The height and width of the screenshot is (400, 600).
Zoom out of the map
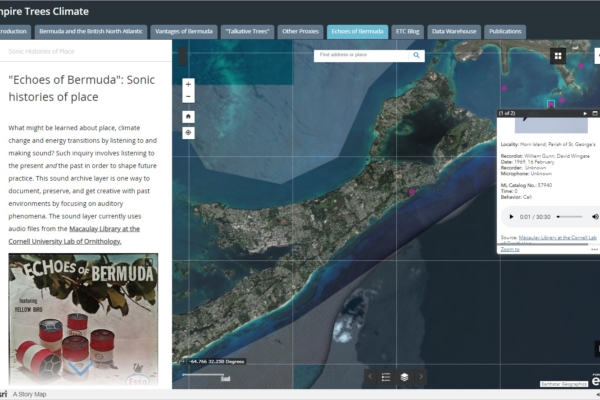(x=188, y=98)
